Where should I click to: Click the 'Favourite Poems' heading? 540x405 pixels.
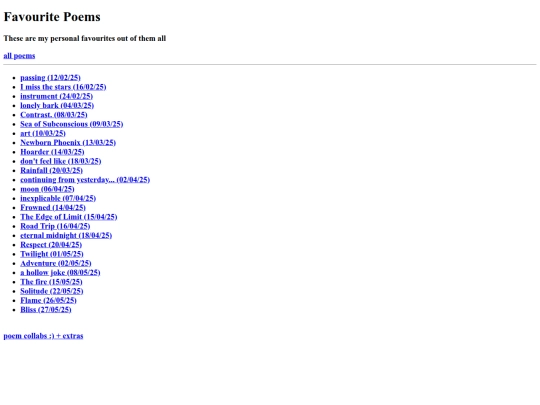(52, 17)
